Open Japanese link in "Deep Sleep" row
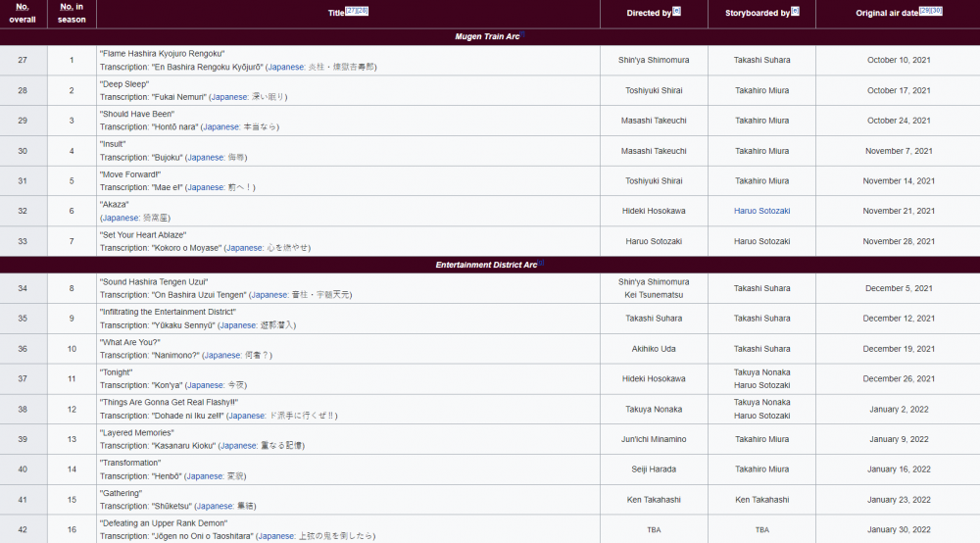 pos(229,97)
